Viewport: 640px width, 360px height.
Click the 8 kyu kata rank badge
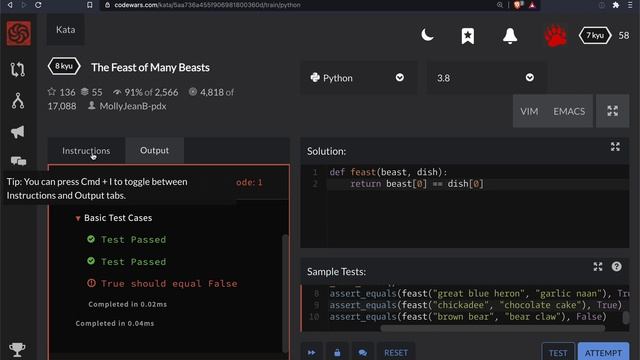64,66
